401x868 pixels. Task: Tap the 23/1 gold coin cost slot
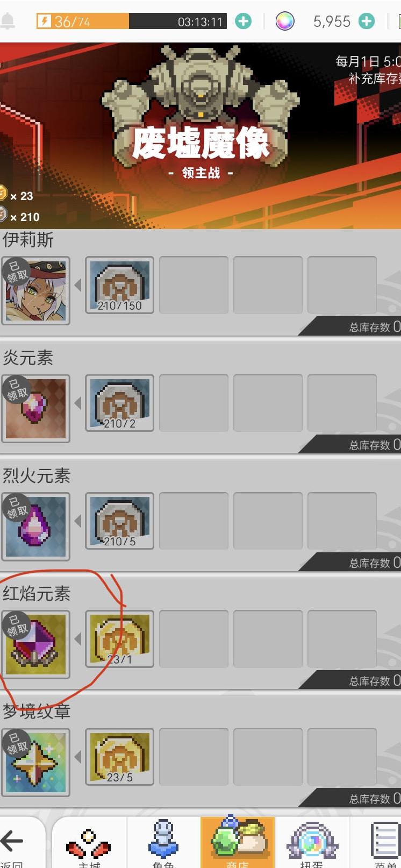click(x=120, y=639)
